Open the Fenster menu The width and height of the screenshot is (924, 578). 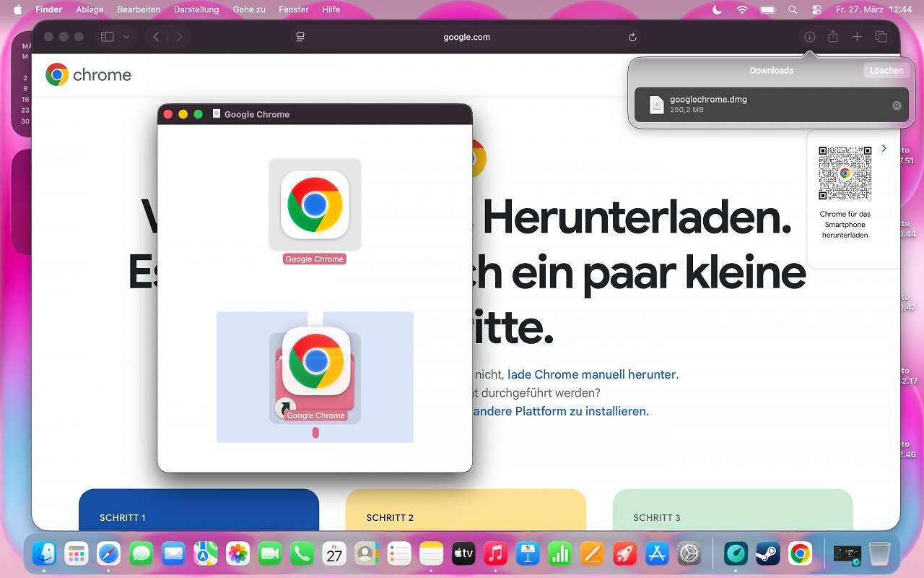point(294,9)
